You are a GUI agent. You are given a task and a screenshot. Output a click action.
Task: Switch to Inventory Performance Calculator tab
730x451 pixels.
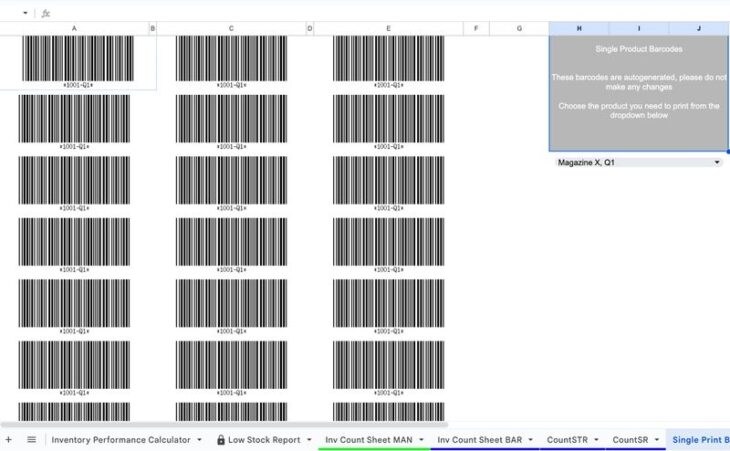point(120,440)
